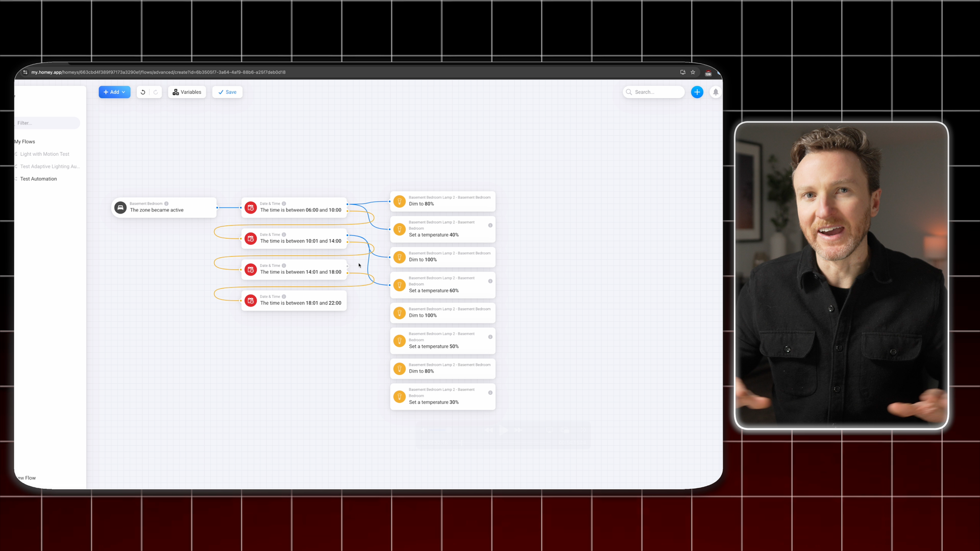
Task: Open Light with Motion Test flow
Action: 45,154
